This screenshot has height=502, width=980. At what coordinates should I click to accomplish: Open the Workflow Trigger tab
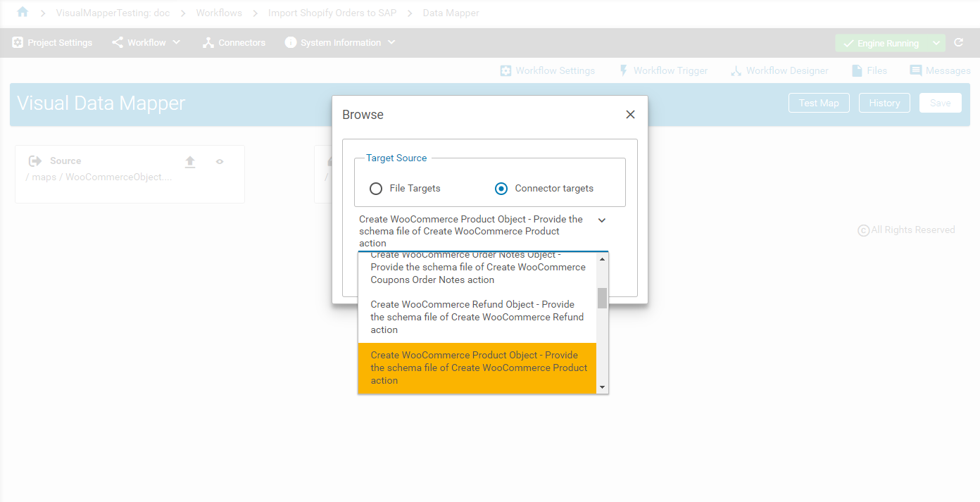coord(663,70)
